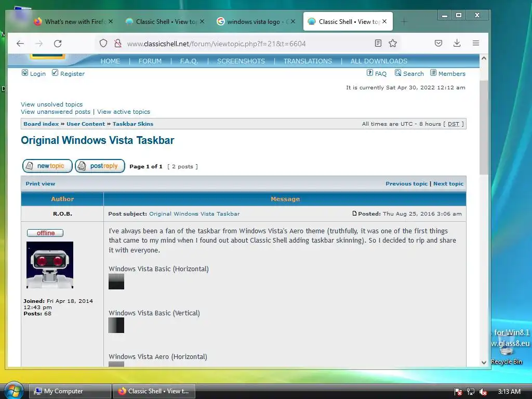Open 'View unanswered posts' link
This screenshot has height=399, width=532.
[56, 112]
